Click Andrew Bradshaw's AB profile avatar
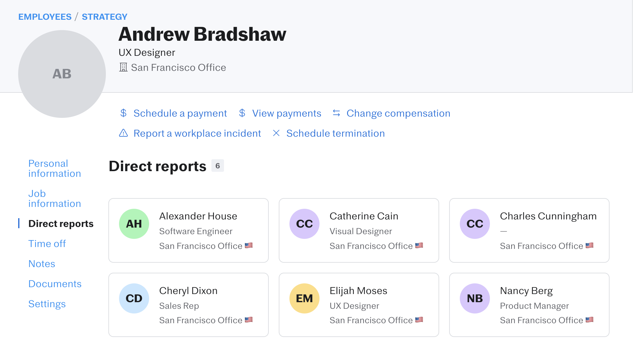 tap(62, 74)
